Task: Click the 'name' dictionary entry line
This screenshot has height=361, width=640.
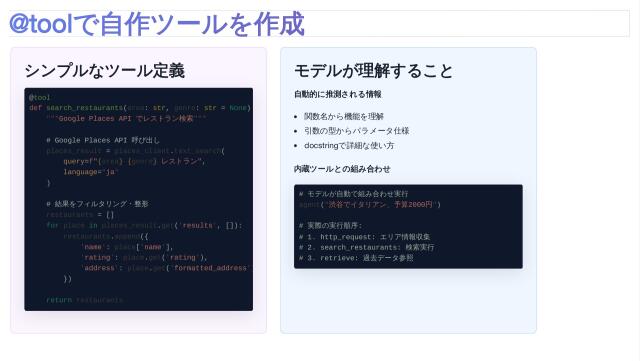Action: [127, 247]
